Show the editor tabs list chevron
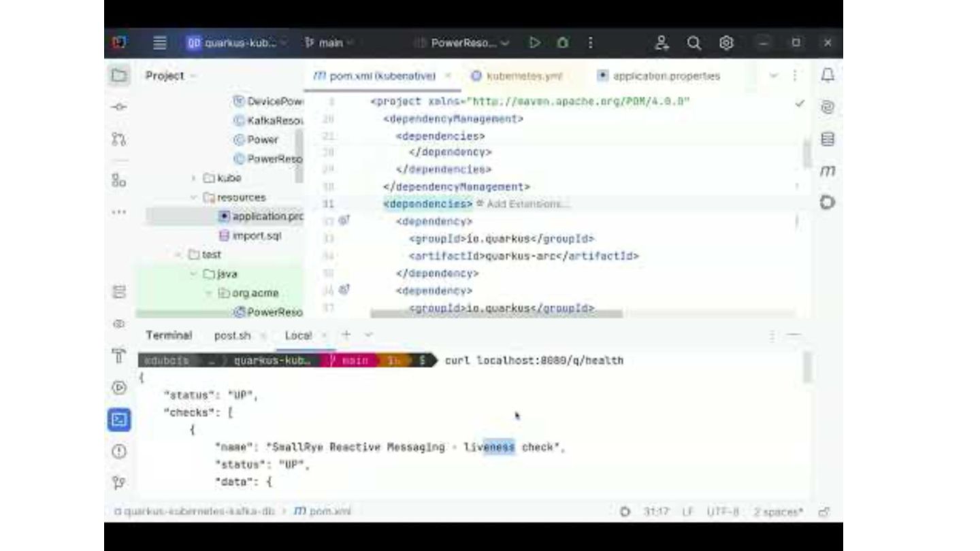 point(774,76)
